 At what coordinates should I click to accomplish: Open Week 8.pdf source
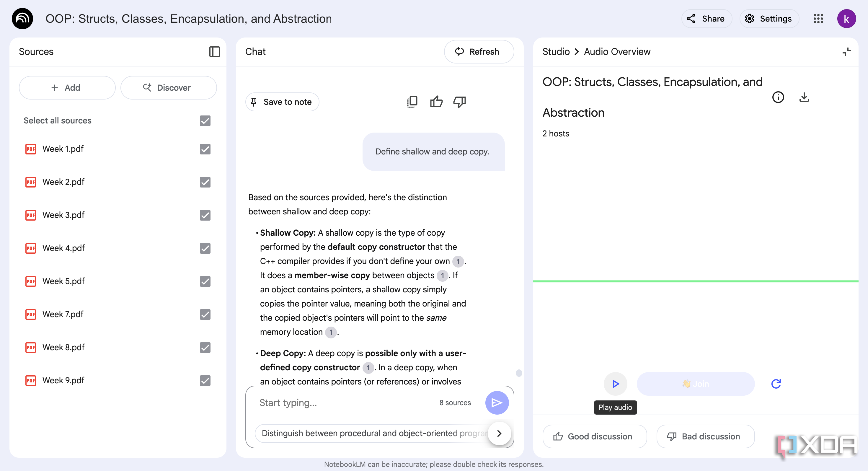(x=63, y=347)
